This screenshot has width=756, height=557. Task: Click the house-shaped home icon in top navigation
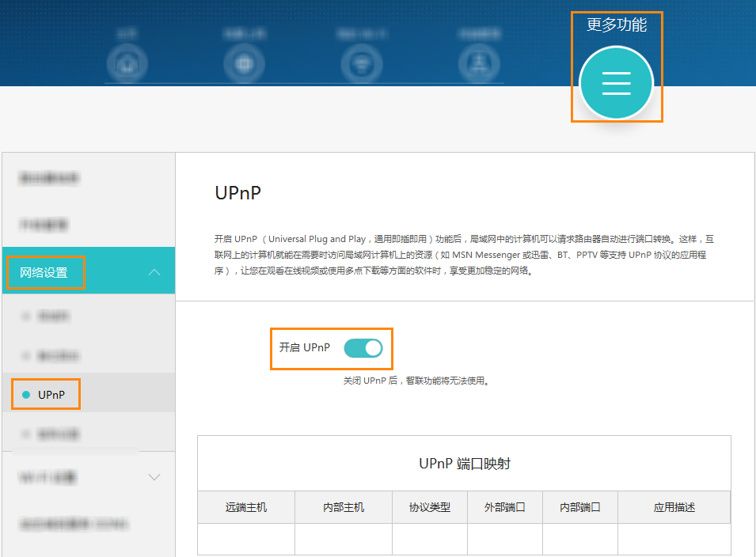click(x=127, y=64)
